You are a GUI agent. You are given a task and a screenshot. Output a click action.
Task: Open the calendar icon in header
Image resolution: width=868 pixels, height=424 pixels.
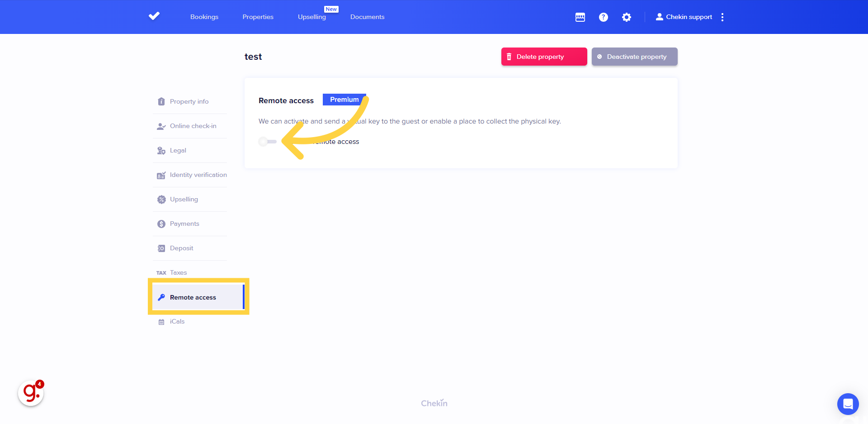(x=580, y=17)
